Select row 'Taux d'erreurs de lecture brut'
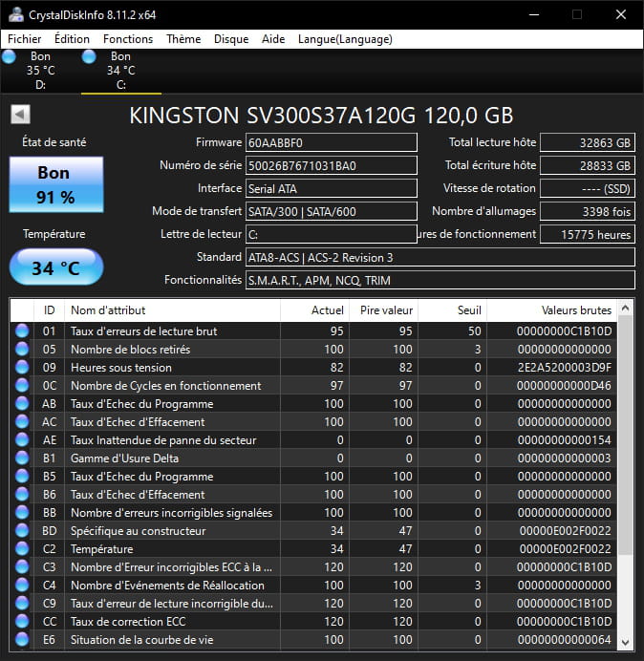644x661 pixels. click(x=313, y=330)
